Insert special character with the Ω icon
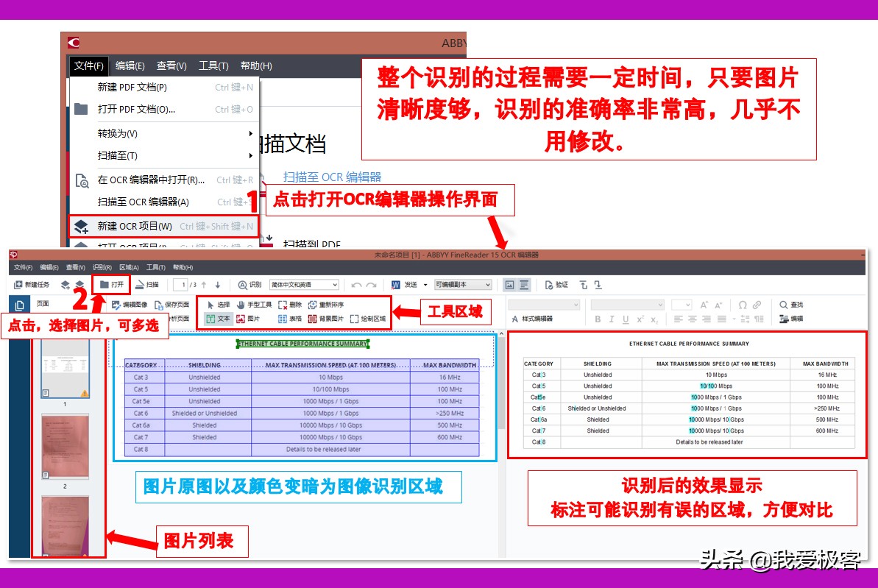The image size is (878, 588). 743,305
